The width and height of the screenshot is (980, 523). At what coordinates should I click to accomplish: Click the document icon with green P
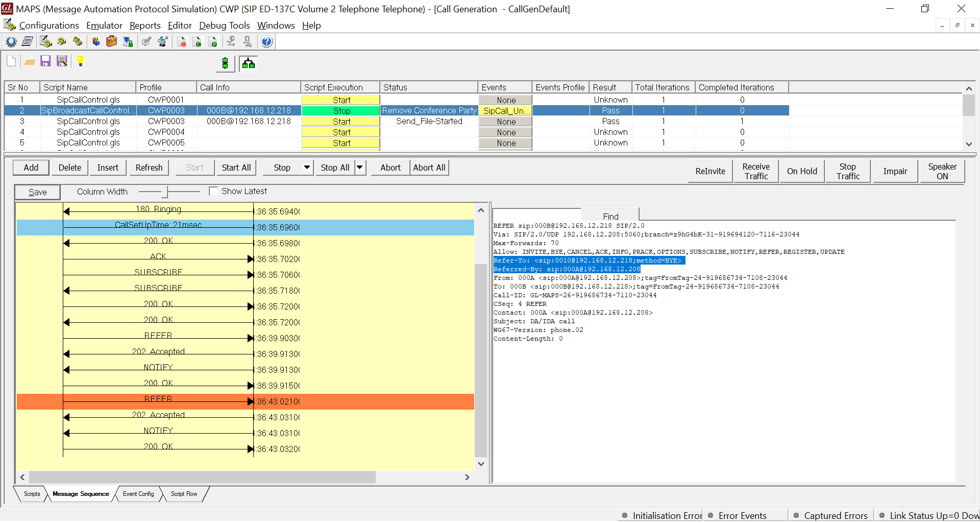click(213, 42)
